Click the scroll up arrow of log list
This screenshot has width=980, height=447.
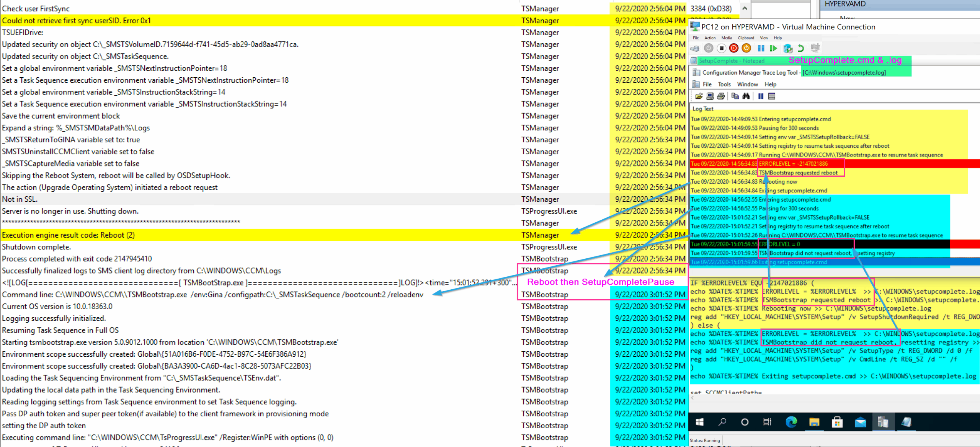(x=745, y=8)
